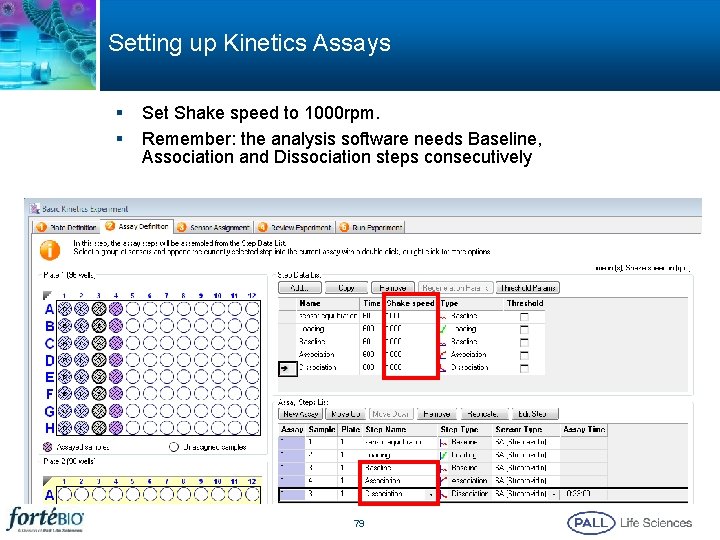720x540 pixels.
Task: Switch to the Sensor Assignment tab
Action: click(x=214, y=227)
